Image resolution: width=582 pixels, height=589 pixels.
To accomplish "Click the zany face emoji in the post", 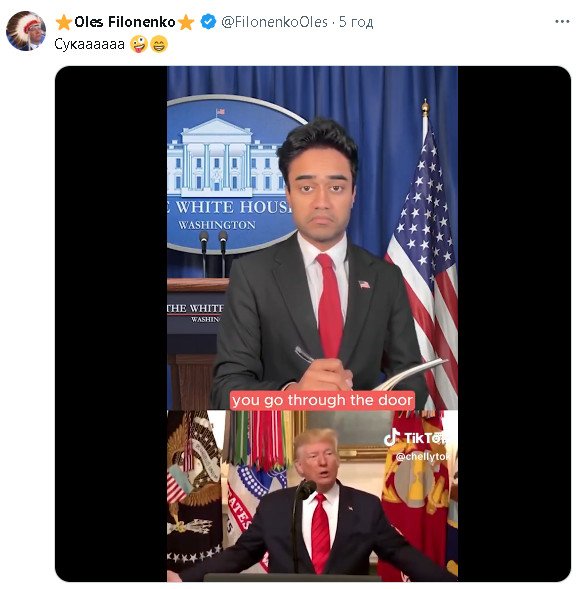I will pyautogui.click(x=139, y=44).
